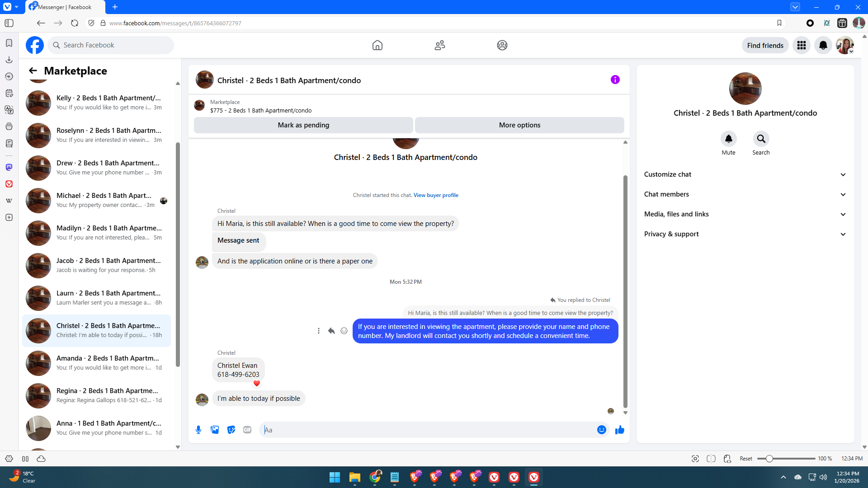The width and height of the screenshot is (868, 488).
Task: Search within the Christel conversation
Action: click(761, 139)
